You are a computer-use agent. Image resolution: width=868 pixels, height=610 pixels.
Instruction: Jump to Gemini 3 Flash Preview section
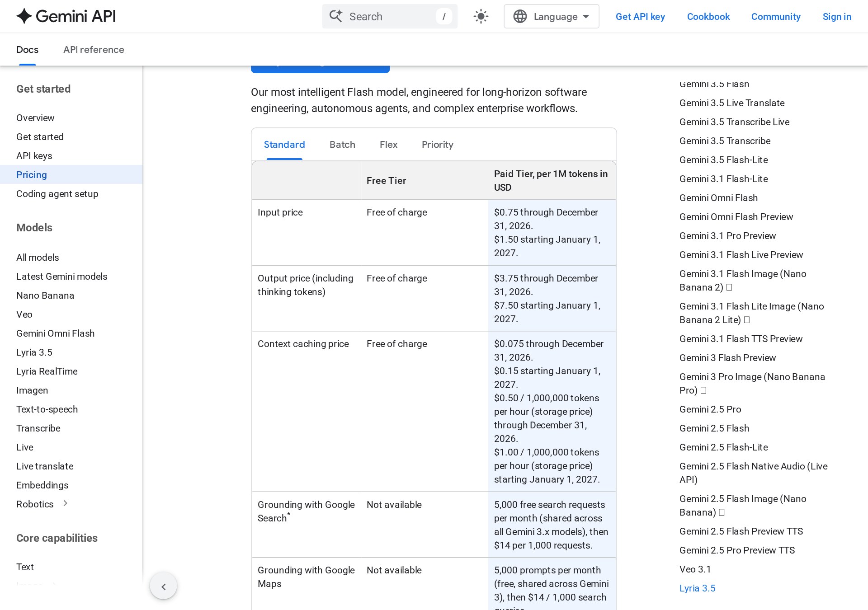727,358
